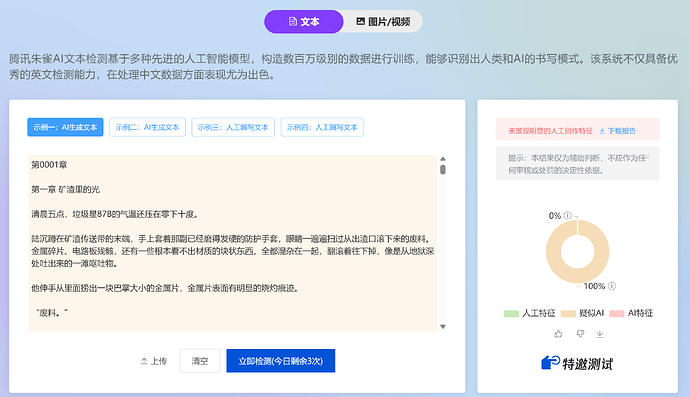The height and width of the screenshot is (397, 690).
Task: Click the info icon next to 100%
Action: click(612, 286)
